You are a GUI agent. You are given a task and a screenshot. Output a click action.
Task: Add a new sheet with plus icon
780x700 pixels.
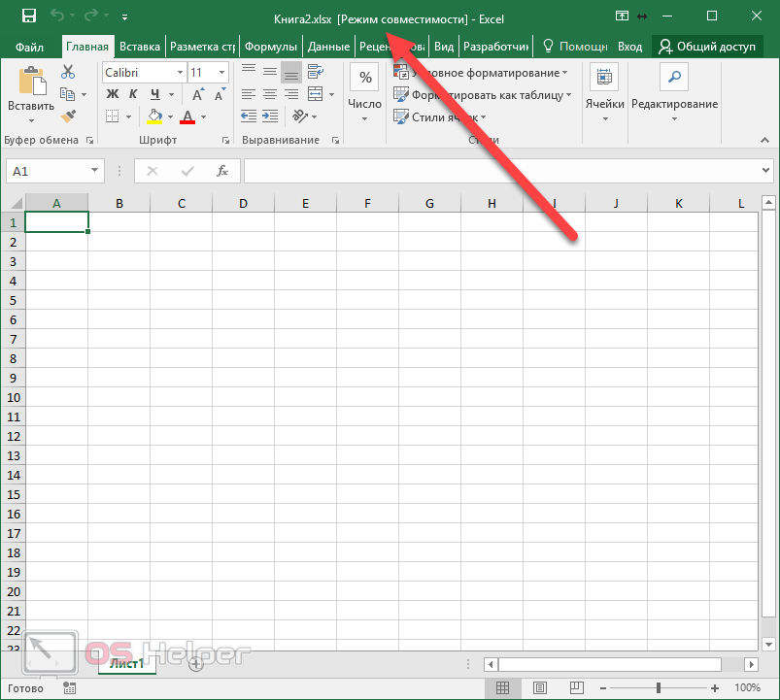[x=195, y=664]
